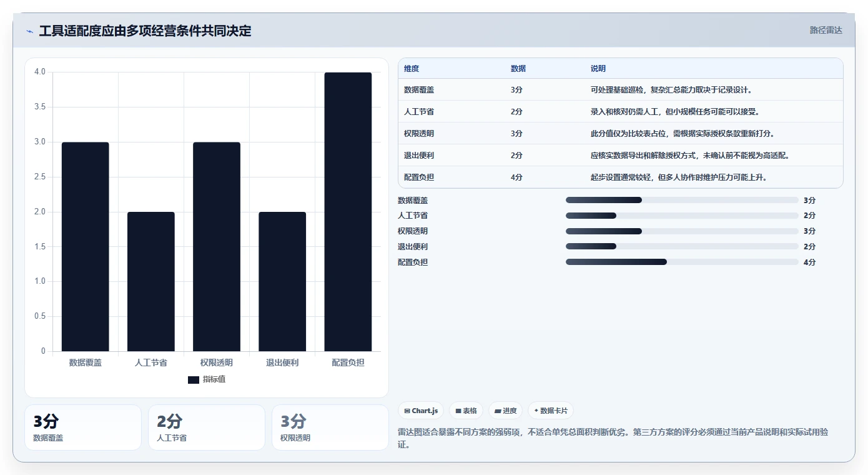The width and height of the screenshot is (868, 475).
Task: Click the 人工节省 bar in the chart
Action: pyautogui.click(x=151, y=281)
